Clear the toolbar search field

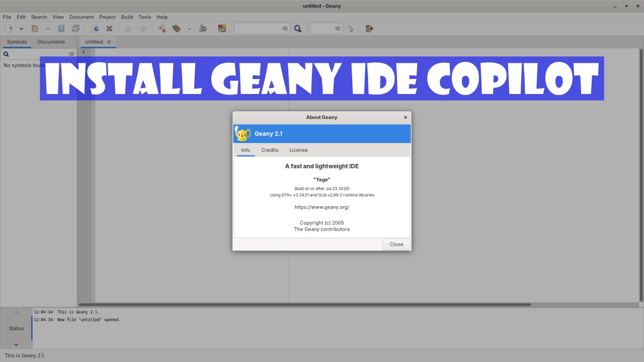285,29
